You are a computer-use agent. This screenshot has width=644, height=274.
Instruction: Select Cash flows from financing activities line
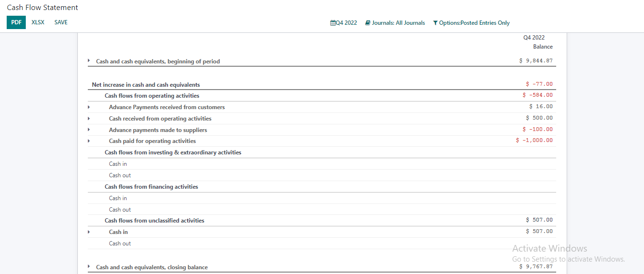coord(151,187)
